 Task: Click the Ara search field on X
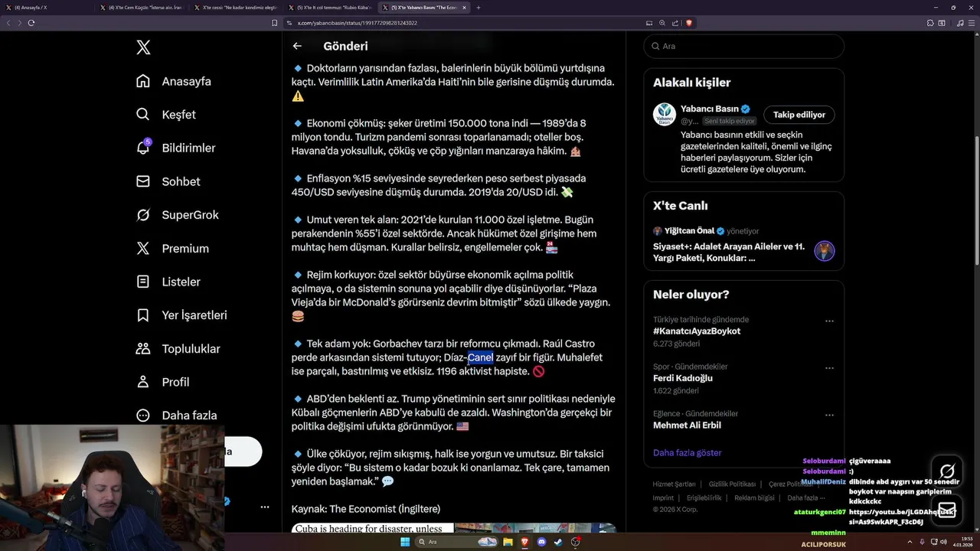coord(743,46)
